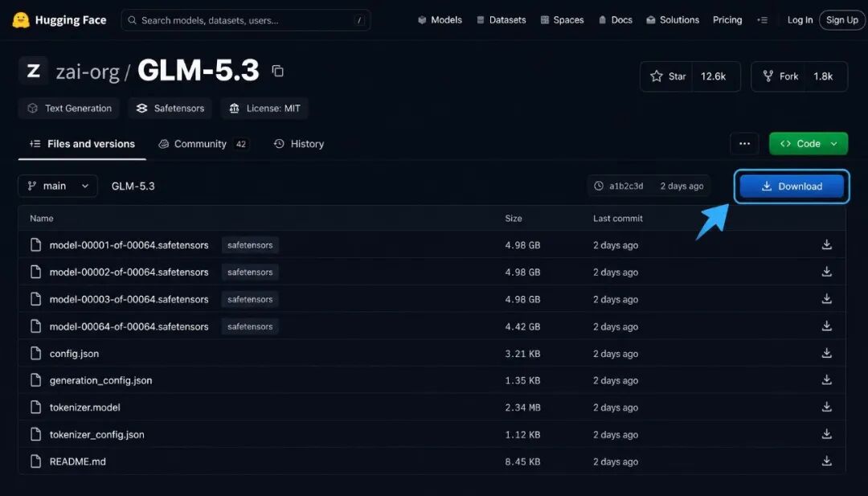Open config.json file name
This screenshot has height=496, width=868.
click(74, 354)
